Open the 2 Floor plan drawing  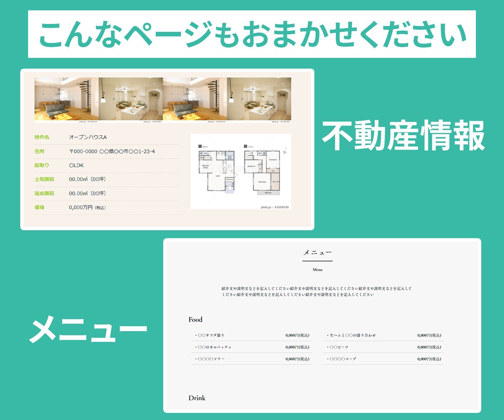click(x=263, y=170)
